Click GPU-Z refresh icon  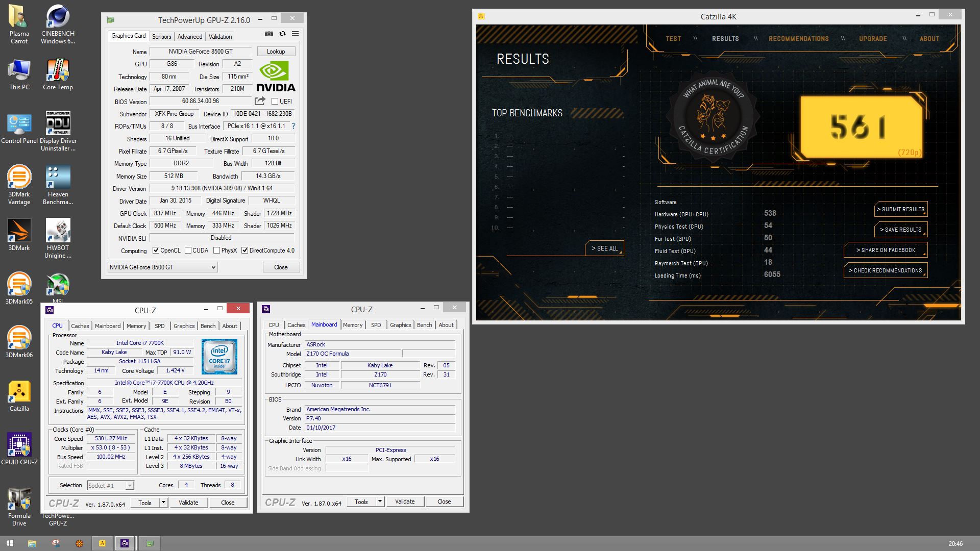click(x=282, y=34)
